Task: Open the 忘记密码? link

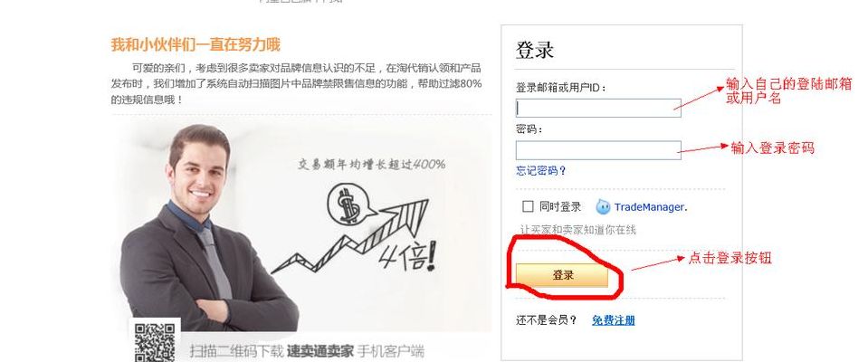Action: [541, 170]
